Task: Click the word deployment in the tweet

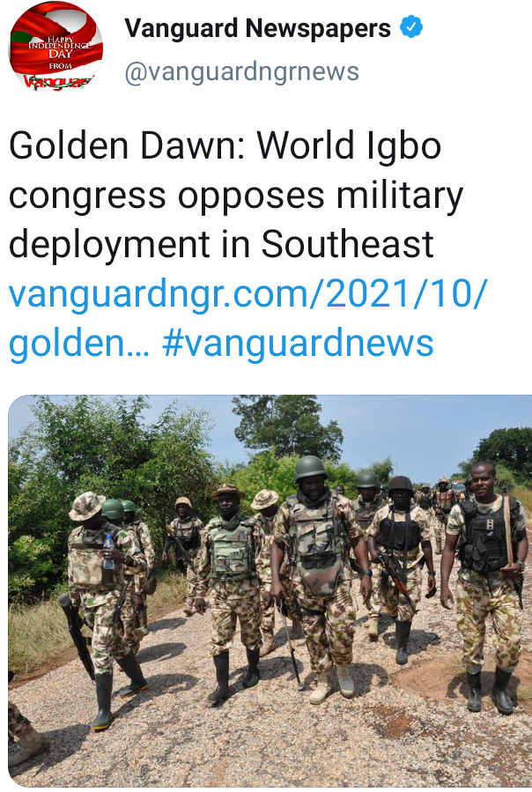Action: pos(109,246)
